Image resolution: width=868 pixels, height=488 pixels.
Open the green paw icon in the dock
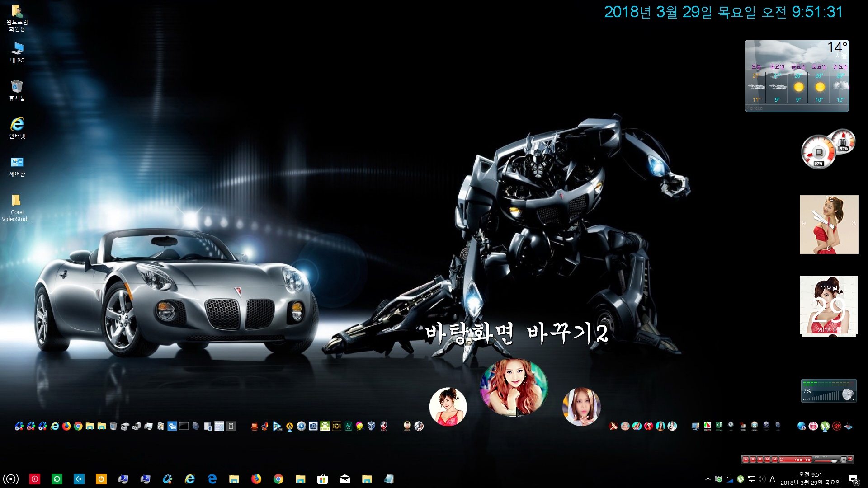325,426
